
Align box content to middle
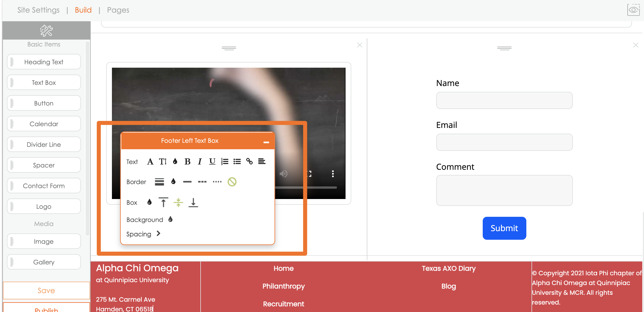point(178,202)
